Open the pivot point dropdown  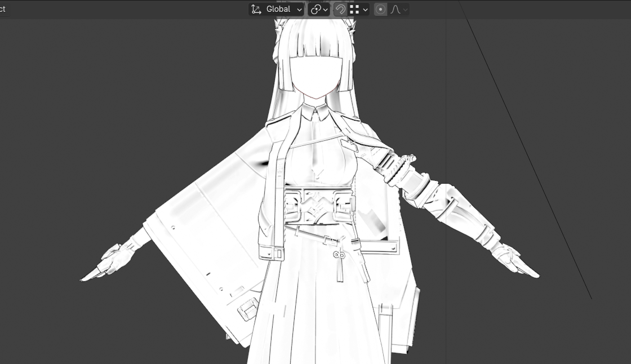pyautogui.click(x=319, y=10)
